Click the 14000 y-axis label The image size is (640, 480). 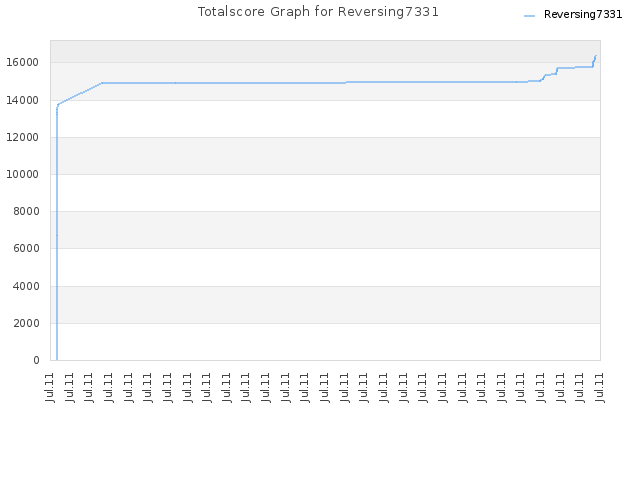pos(22,100)
